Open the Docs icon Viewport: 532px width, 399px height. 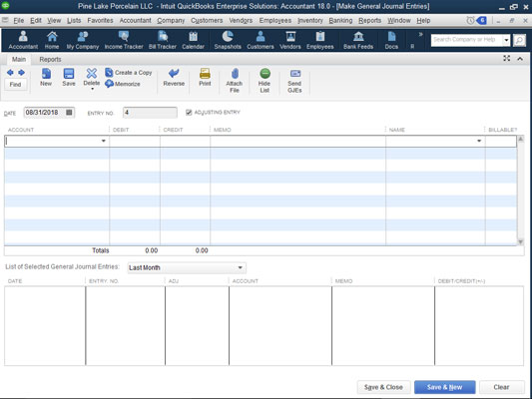tap(391, 40)
